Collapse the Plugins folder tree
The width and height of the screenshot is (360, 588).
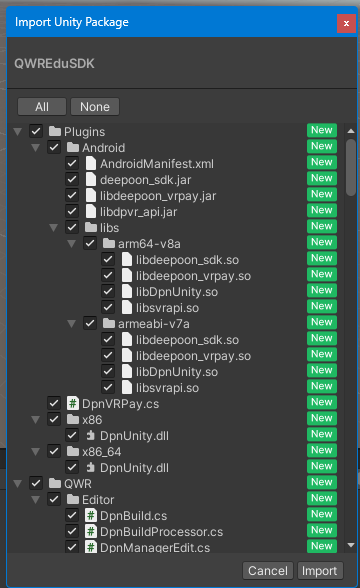tap(17, 132)
